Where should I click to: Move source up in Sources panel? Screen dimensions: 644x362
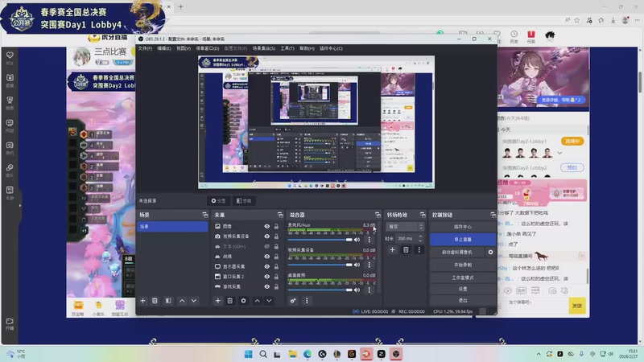pyautogui.click(x=257, y=301)
